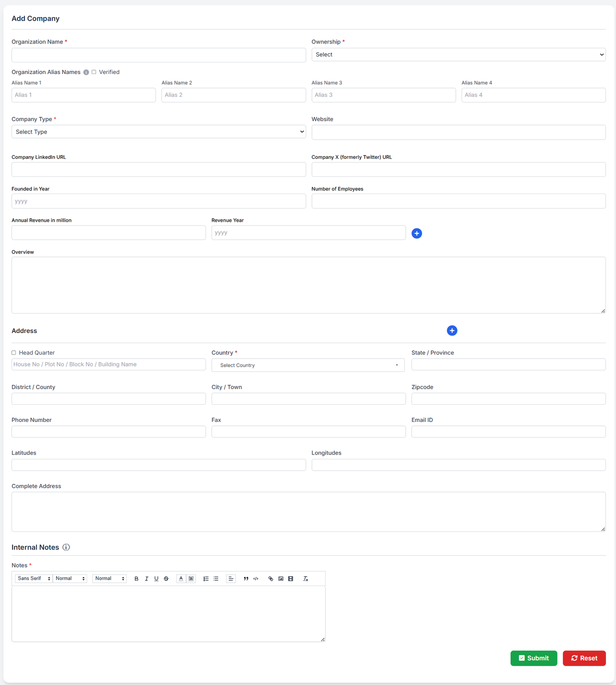Open the font size Normal dropdown
This screenshot has width=616, height=685.
coord(70,579)
